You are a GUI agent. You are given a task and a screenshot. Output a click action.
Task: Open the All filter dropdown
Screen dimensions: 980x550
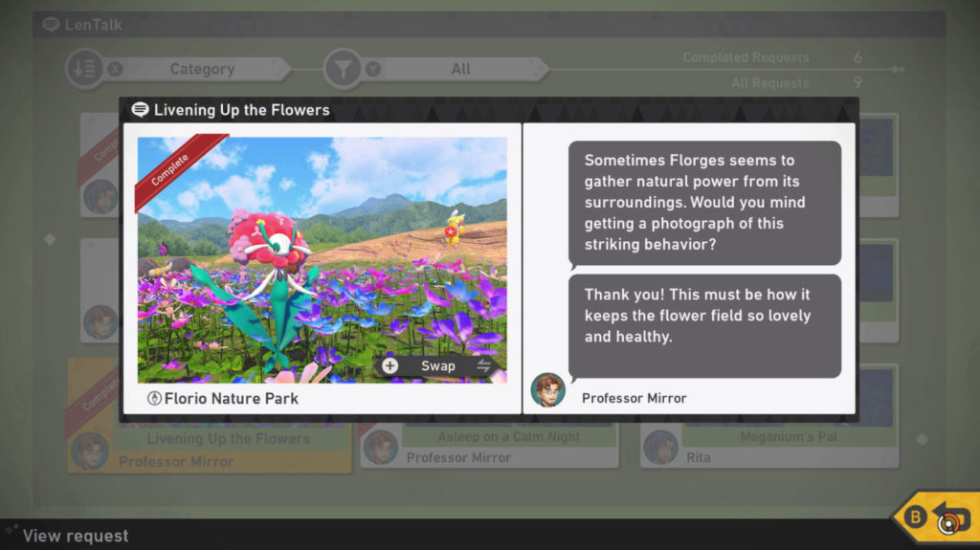pos(459,69)
